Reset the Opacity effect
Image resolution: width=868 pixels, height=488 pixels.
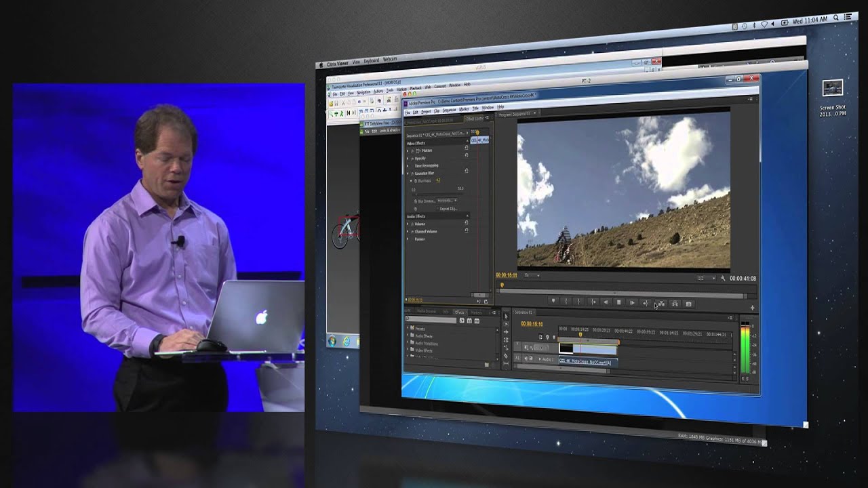pos(467,155)
